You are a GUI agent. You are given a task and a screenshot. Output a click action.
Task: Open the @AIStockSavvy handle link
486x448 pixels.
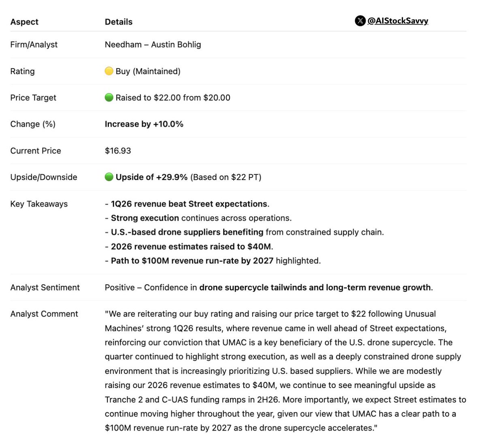(398, 21)
